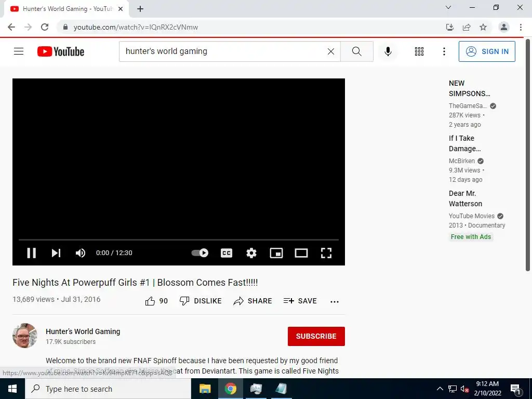Open the muted volume tray icon
This screenshot has height=399, width=532.
click(465, 389)
